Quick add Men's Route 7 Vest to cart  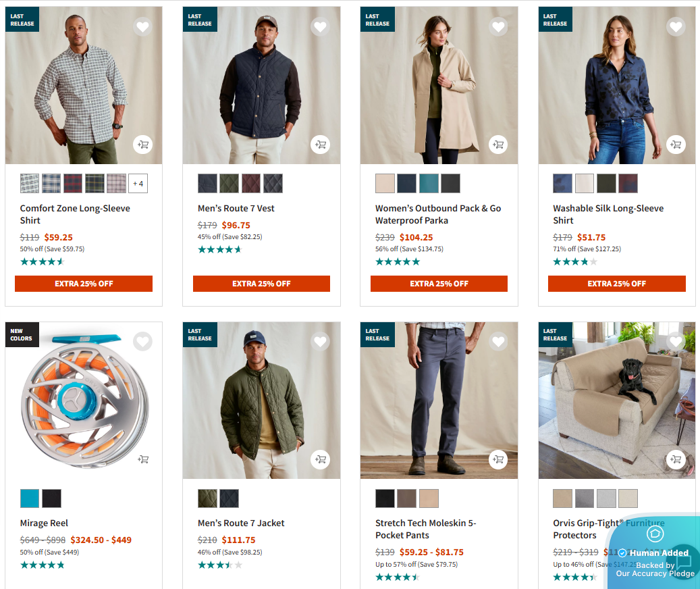320,144
